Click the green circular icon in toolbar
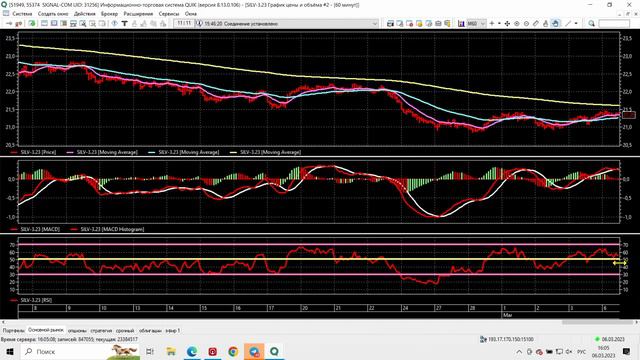Image resolution: width=640 pixels, height=360 pixels. pyautogui.click(x=31, y=24)
